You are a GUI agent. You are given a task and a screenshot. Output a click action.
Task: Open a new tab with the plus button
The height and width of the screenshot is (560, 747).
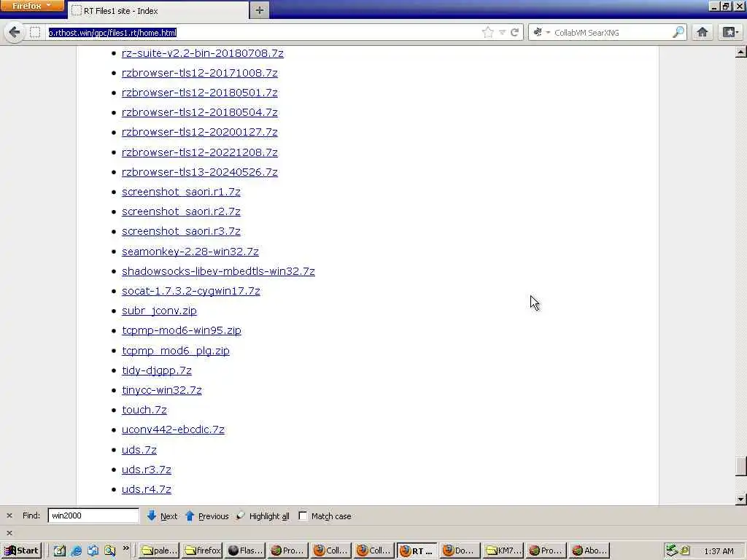coord(260,10)
